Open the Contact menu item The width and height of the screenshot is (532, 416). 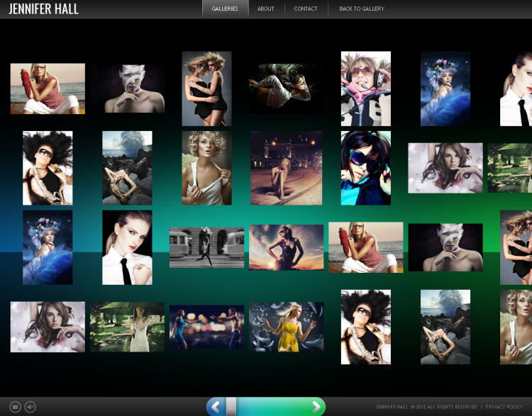pos(306,9)
